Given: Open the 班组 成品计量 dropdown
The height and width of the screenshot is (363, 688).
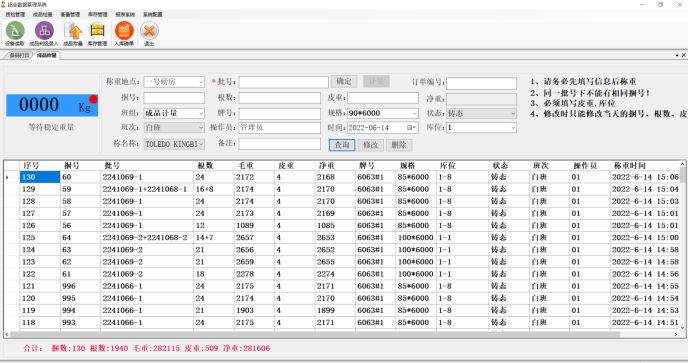Looking at the screenshot, I should pos(201,113).
